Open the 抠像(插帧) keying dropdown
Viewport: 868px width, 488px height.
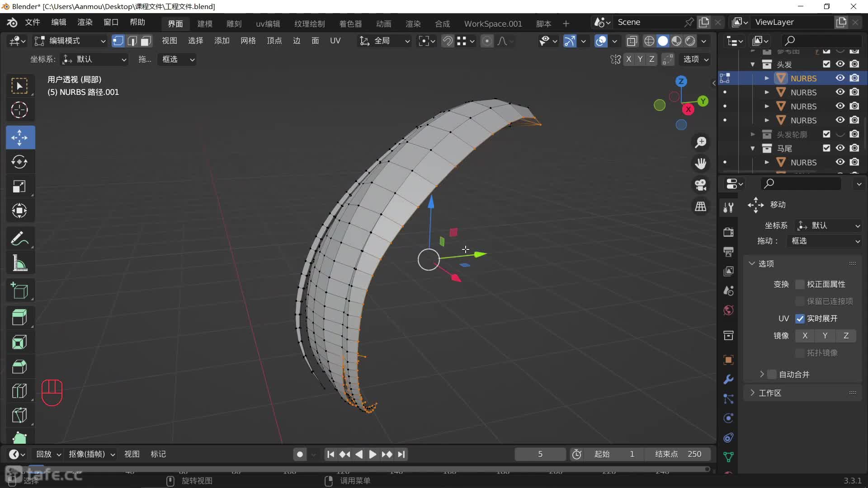pos(91,454)
